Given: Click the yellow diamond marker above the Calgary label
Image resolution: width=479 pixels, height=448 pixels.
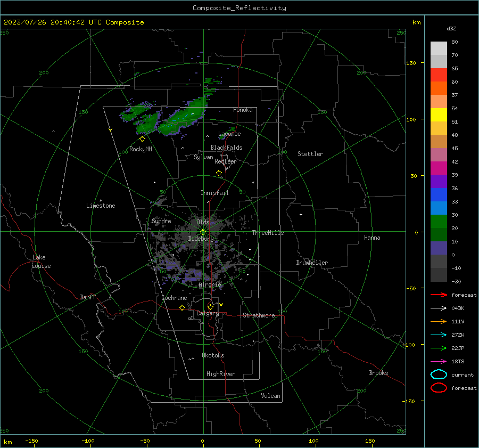Looking at the screenshot, I should coord(210,307).
